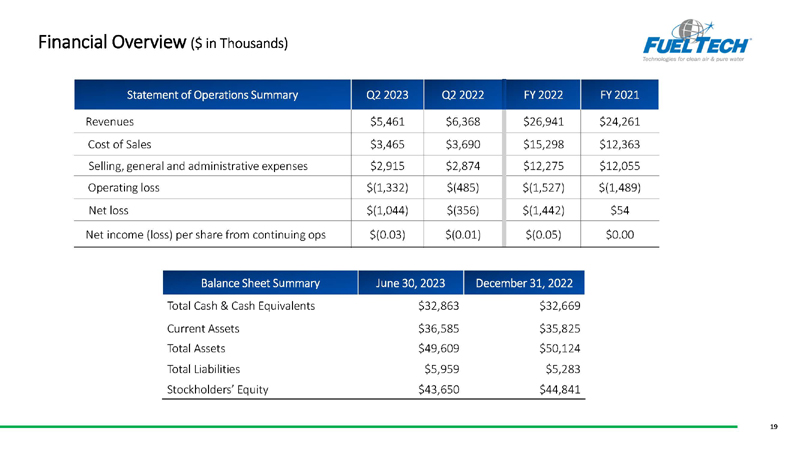The width and height of the screenshot is (800, 450).
Task: Click FY 2021 net loss value $54
Action: [619, 210]
